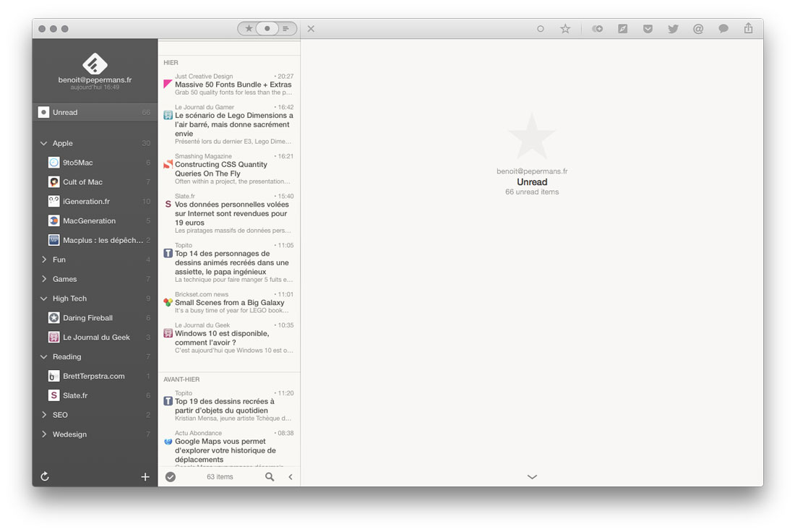Open the Daring Fireball feed
Screen dimensions: 795x532
pyautogui.click(x=95, y=318)
